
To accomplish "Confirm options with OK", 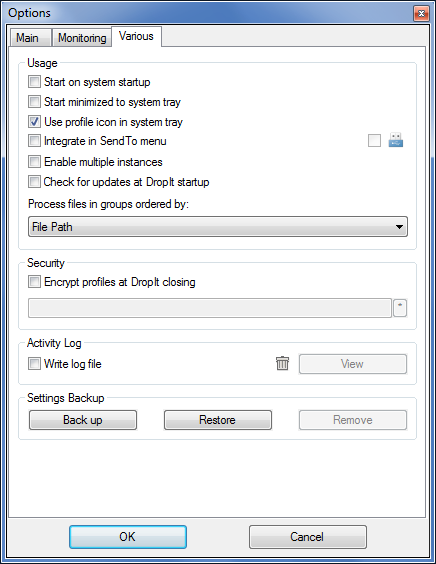I will pos(128,537).
